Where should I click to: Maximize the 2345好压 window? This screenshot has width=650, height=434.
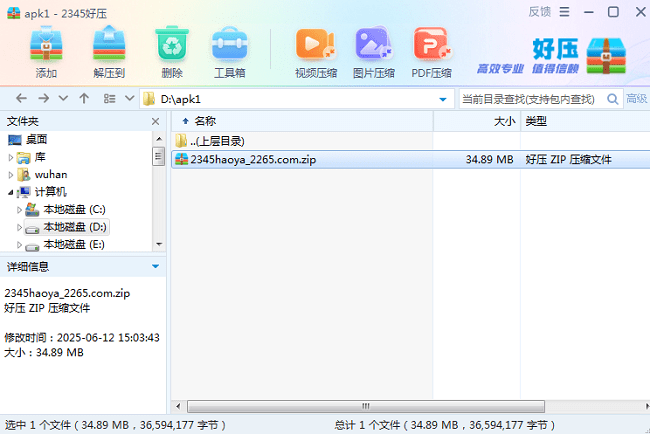click(613, 12)
